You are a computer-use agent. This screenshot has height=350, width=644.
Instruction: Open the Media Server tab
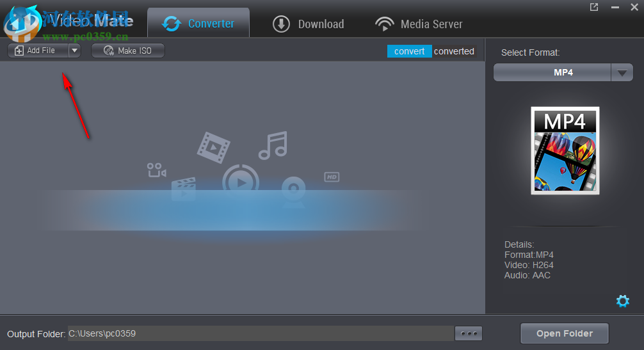419,24
